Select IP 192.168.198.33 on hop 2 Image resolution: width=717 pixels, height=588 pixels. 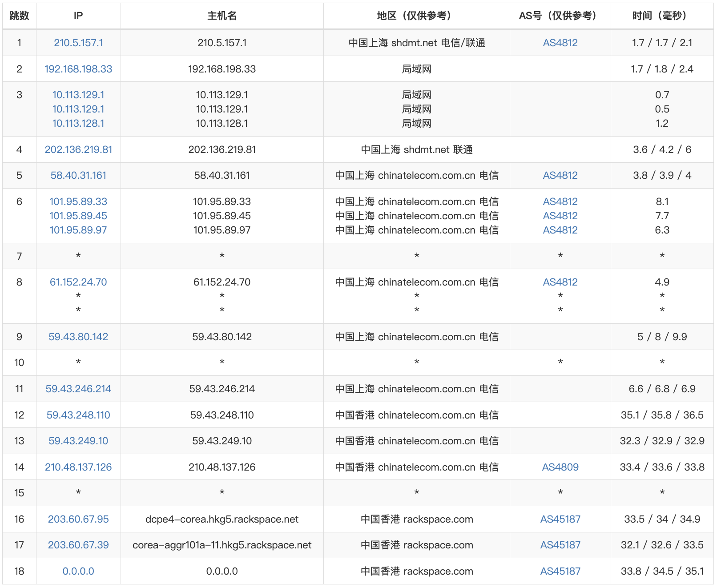tap(78, 69)
